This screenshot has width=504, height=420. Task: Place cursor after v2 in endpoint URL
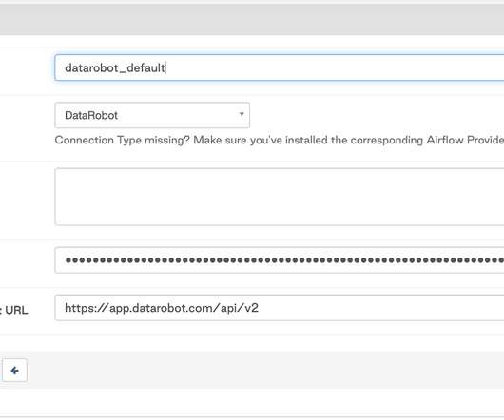coord(259,308)
